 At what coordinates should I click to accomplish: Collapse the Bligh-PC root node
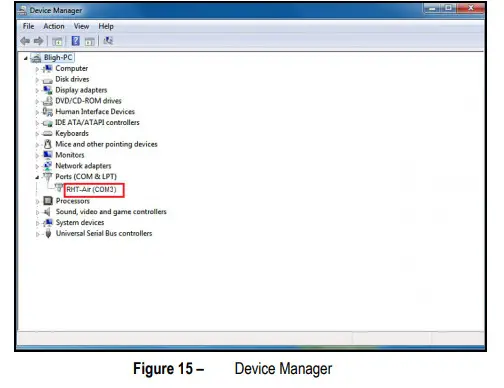pos(26,58)
